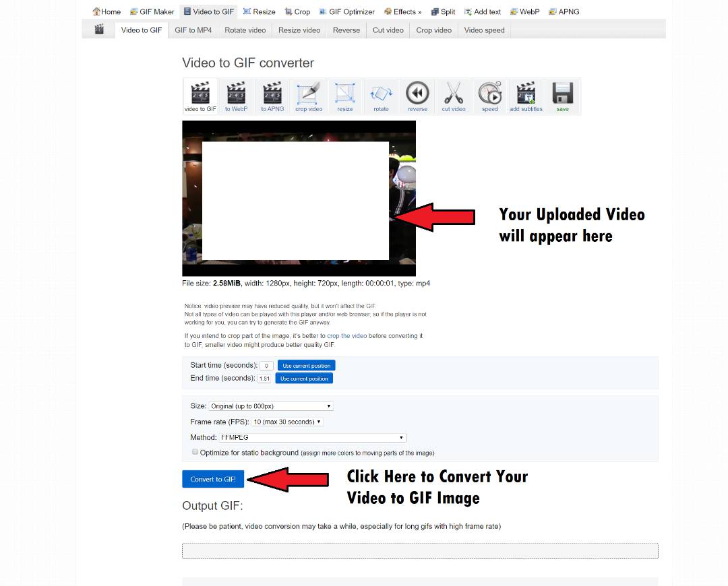Choose the rotate tool icon
This screenshot has height=586, width=728.
(x=382, y=96)
